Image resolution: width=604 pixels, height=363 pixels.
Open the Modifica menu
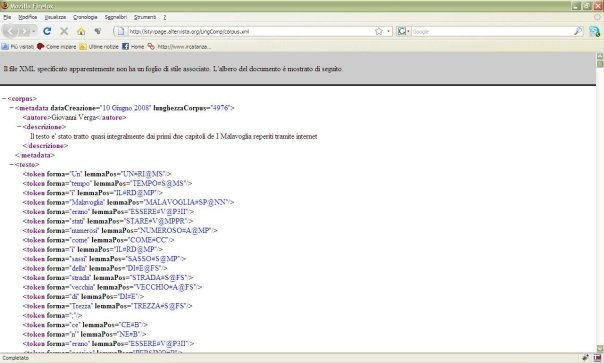pyautogui.click(x=28, y=17)
